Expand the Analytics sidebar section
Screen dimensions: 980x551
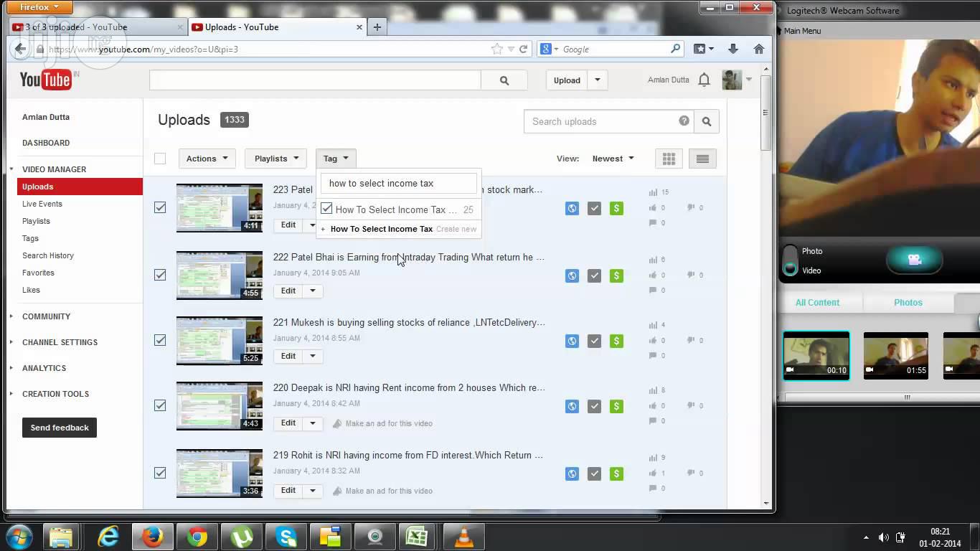[44, 368]
